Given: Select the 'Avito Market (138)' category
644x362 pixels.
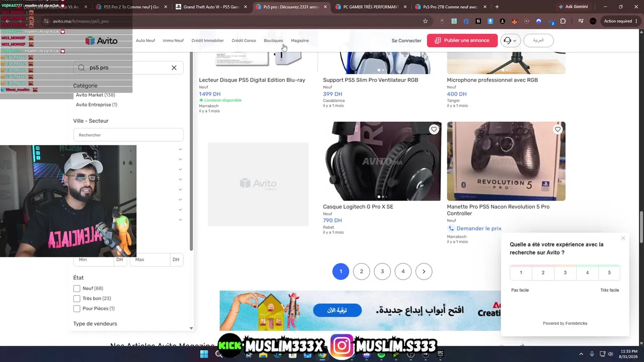Looking at the screenshot, I should click(96, 95).
